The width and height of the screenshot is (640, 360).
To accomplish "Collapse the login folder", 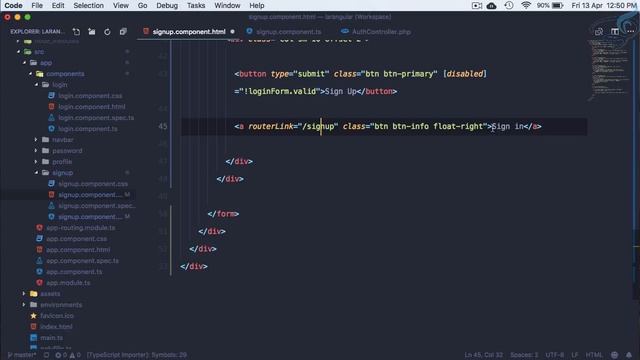I will 37,84.
